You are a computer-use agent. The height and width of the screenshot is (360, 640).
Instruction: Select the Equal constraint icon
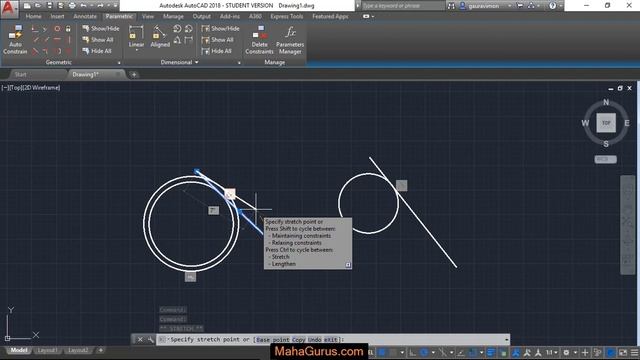pos(68,51)
